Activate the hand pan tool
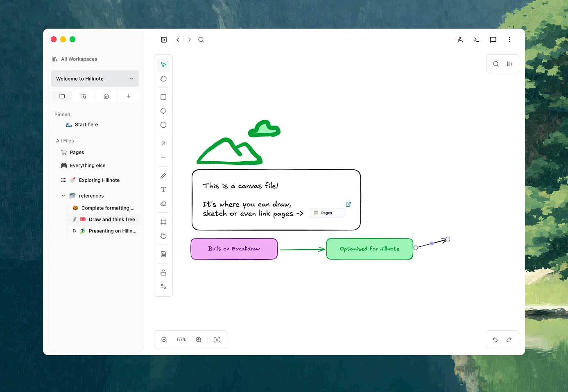Screen dimensions: 568x392 tap(163, 79)
